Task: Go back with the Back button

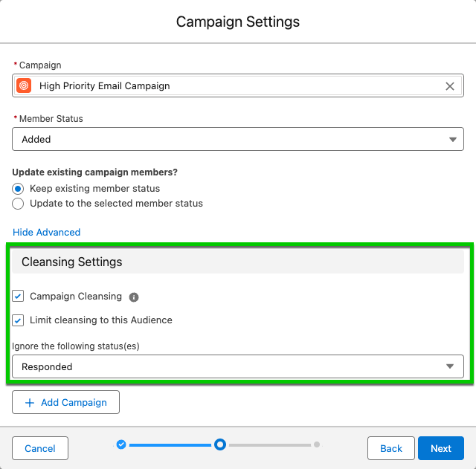Action: point(391,448)
